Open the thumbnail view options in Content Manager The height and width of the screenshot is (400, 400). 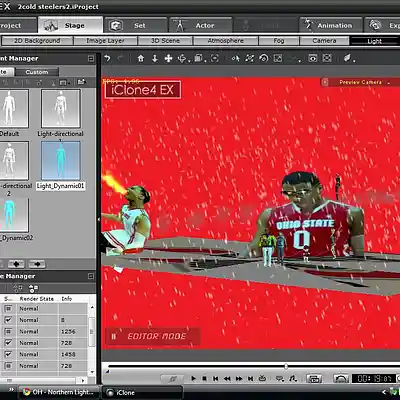[64, 82]
